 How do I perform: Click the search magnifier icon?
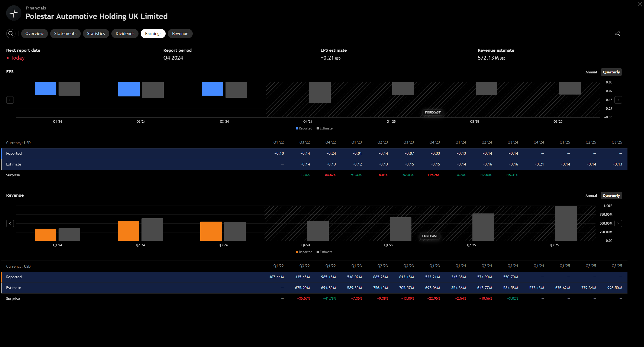[11, 34]
